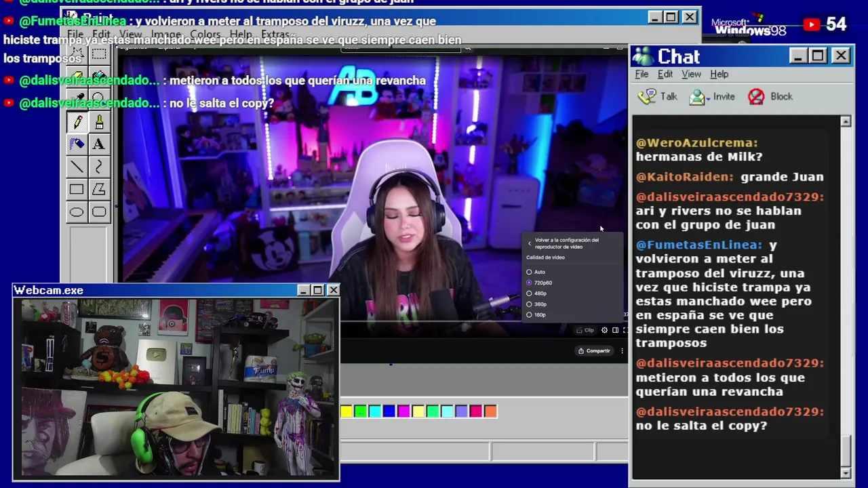Click the Block icon in Chat toolbar

click(756, 96)
